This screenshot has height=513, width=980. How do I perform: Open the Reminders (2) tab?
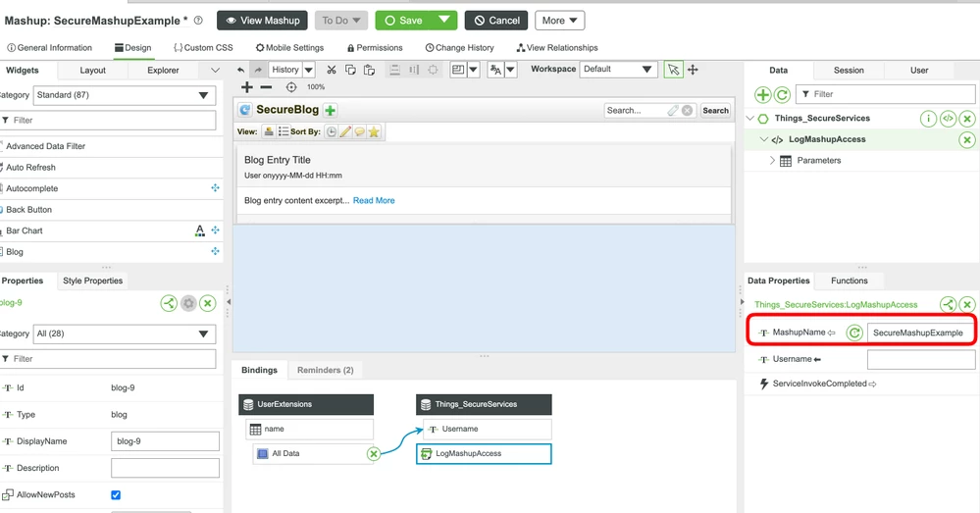[325, 370]
